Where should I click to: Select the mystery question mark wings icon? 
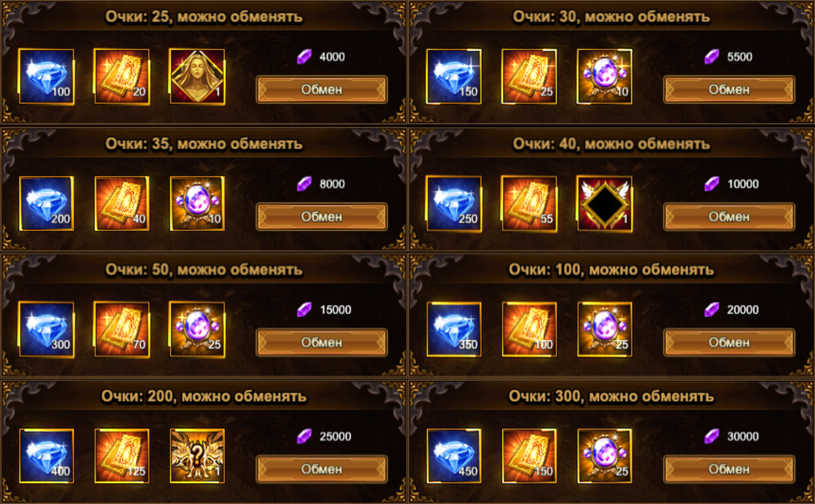coord(197,456)
